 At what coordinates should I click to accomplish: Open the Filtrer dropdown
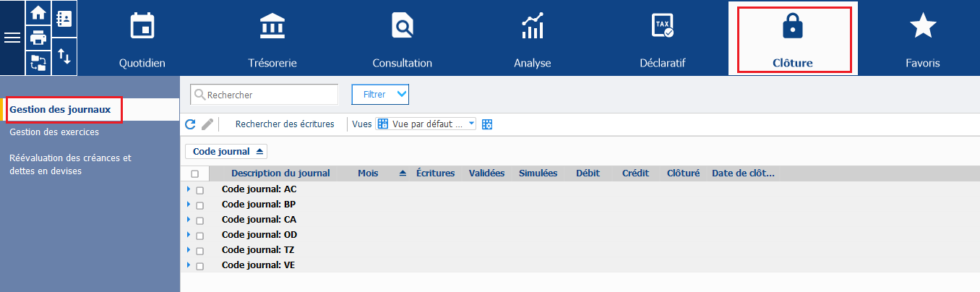380,94
